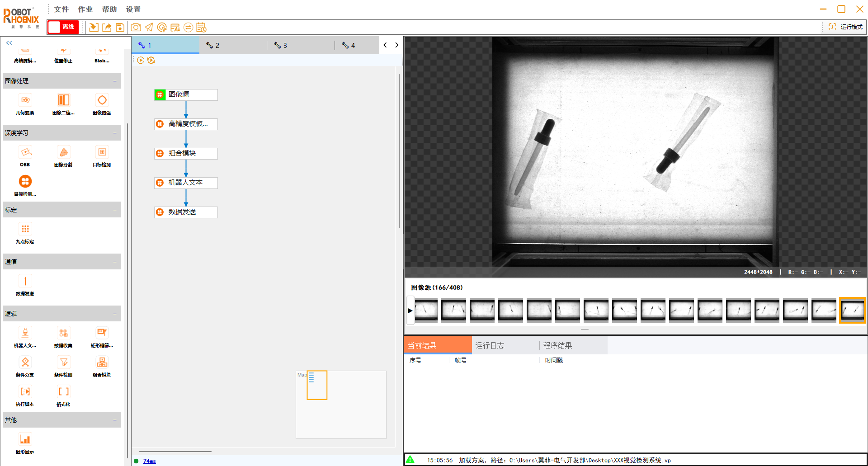Run the flow once with play icon
The height and width of the screenshot is (466, 868).
coord(141,60)
